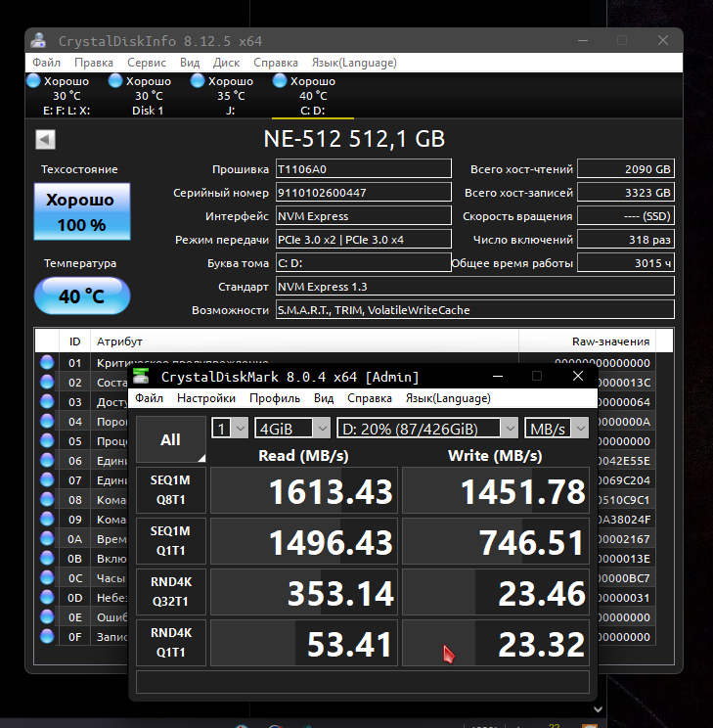The width and height of the screenshot is (713, 728).
Task: Click the CrystalDiskMark title bar app icon
Action: (x=141, y=376)
